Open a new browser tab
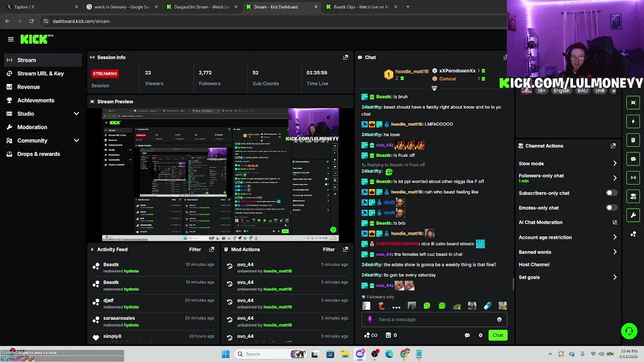 click(408, 7)
